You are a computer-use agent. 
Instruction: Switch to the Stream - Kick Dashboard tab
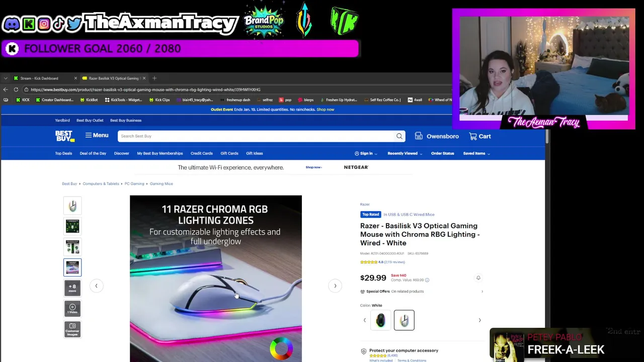[43, 78]
